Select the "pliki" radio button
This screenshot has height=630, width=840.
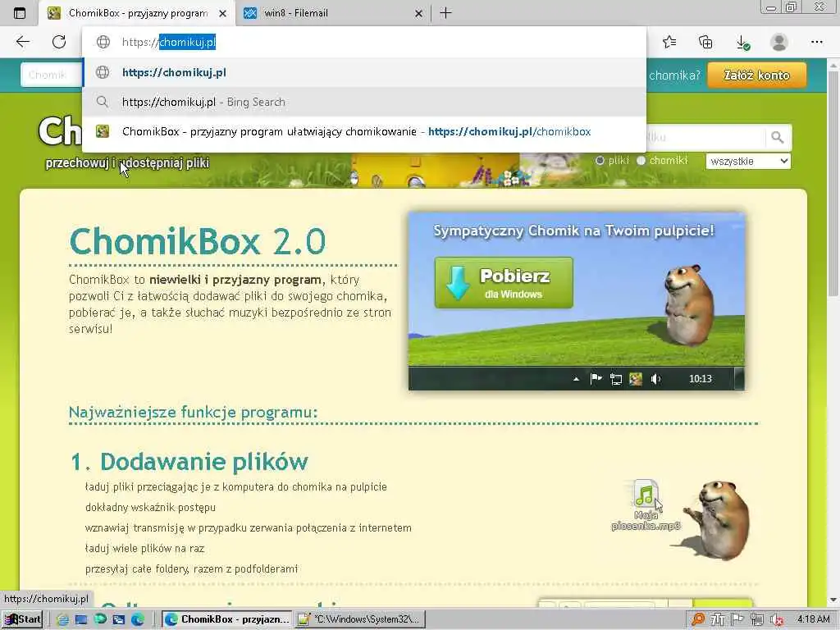[x=600, y=160]
